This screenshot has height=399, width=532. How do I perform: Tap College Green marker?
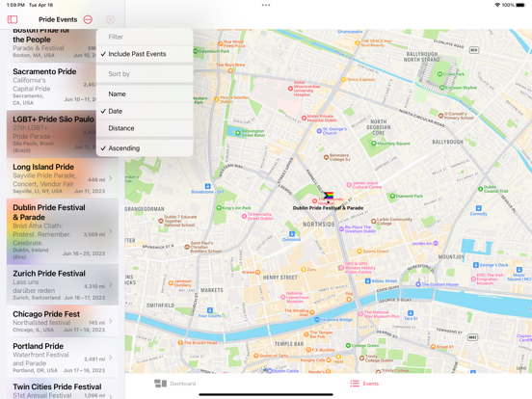tap(348, 345)
